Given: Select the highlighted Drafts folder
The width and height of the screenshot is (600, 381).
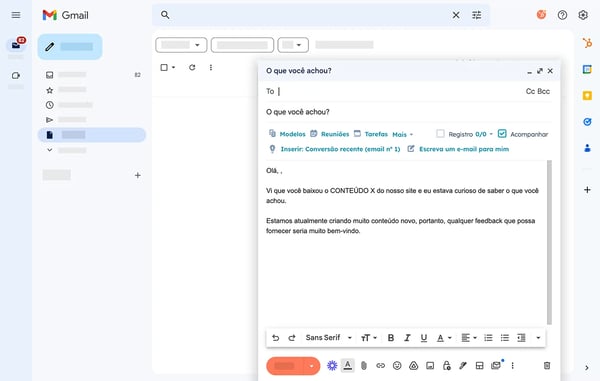Looking at the screenshot, I should 92,135.
